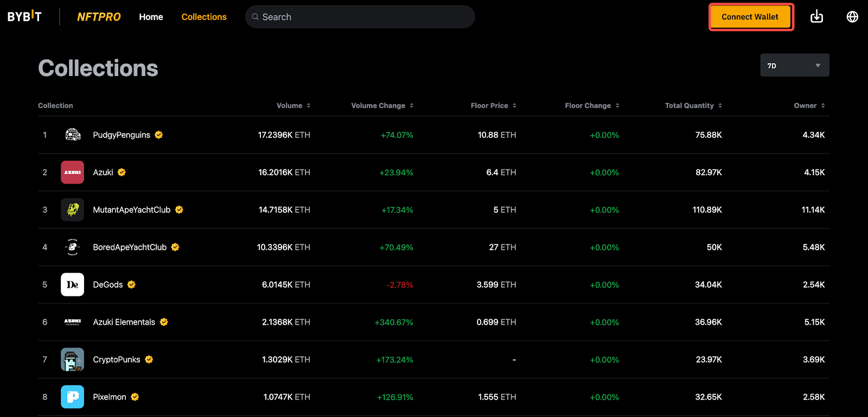The image size is (868, 417).
Task: Click the Connect Wallet button
Action: 750,17
